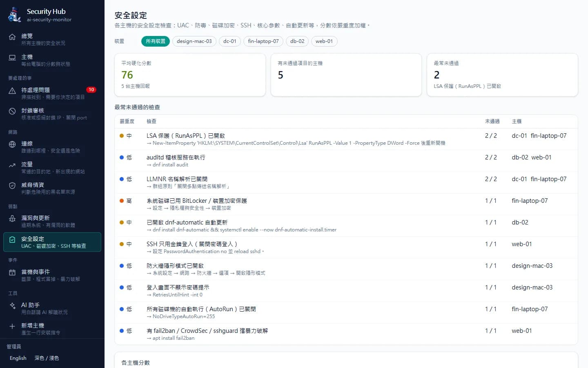Screen dimensions: 588x368
Task: Open 當機與事件 events page
Action: pos(52,275)
